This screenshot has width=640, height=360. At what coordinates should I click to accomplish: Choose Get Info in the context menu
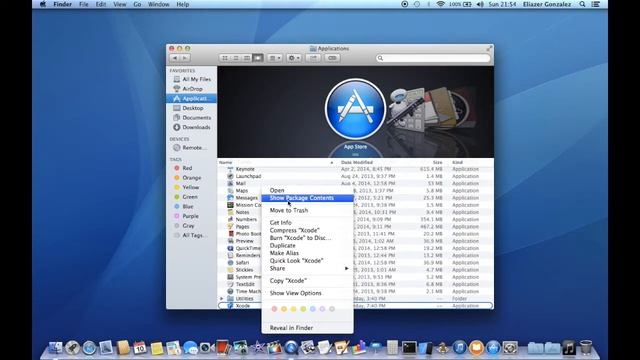pyautogui.click(x=307, y=222)
